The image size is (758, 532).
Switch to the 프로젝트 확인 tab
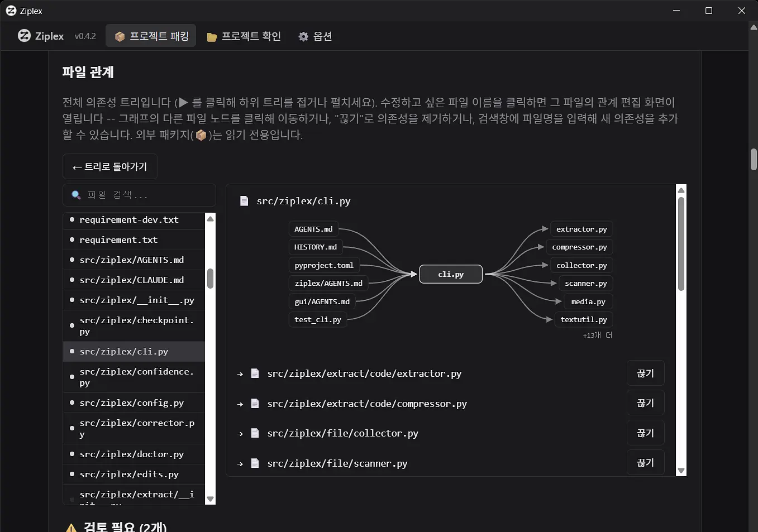click(244, 36)
